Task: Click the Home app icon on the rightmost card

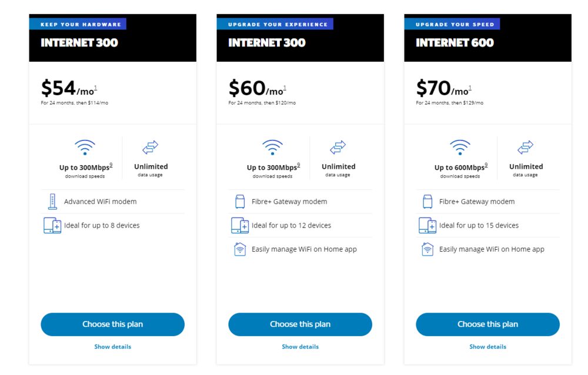Action: (x=427, y=249)
